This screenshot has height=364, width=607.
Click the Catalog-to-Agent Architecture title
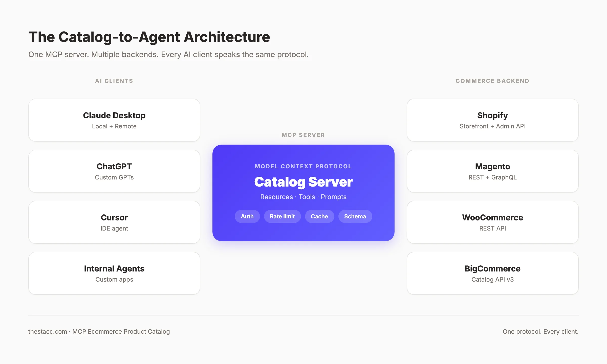[x=149, y=37]
